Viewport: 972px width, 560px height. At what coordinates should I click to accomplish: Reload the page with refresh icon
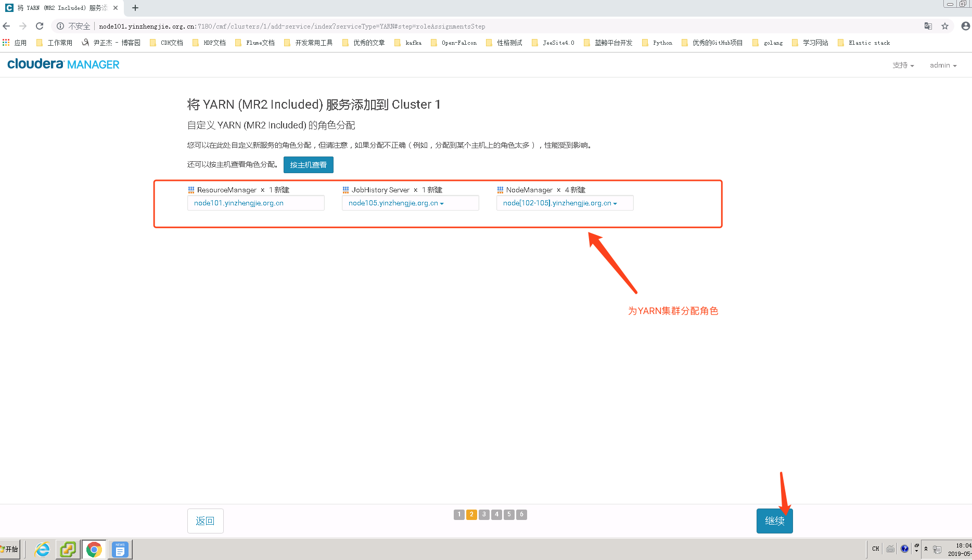click(40, 26)
